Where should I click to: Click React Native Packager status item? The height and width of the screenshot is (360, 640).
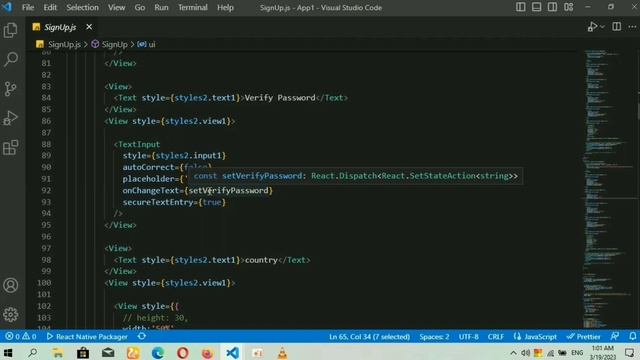(x=87, y=337)
